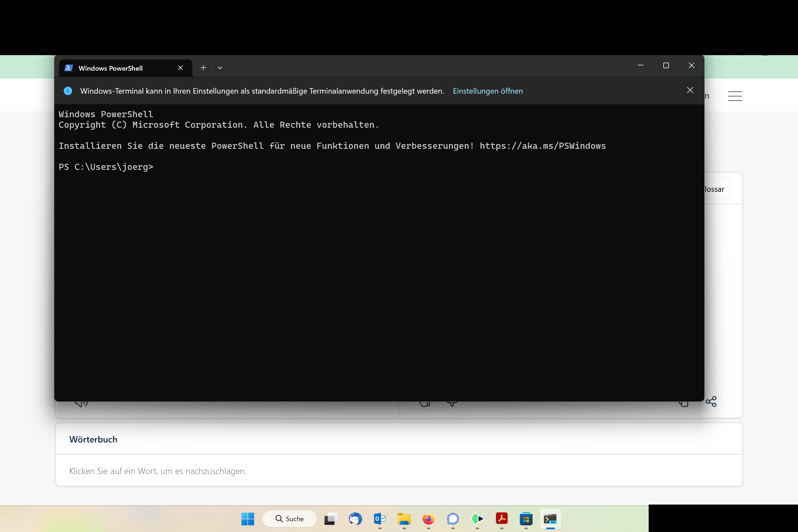Open Adobe Acrobat from the taskbar
The height and width of the screenshot is (532, 798).
click(502, 518)
